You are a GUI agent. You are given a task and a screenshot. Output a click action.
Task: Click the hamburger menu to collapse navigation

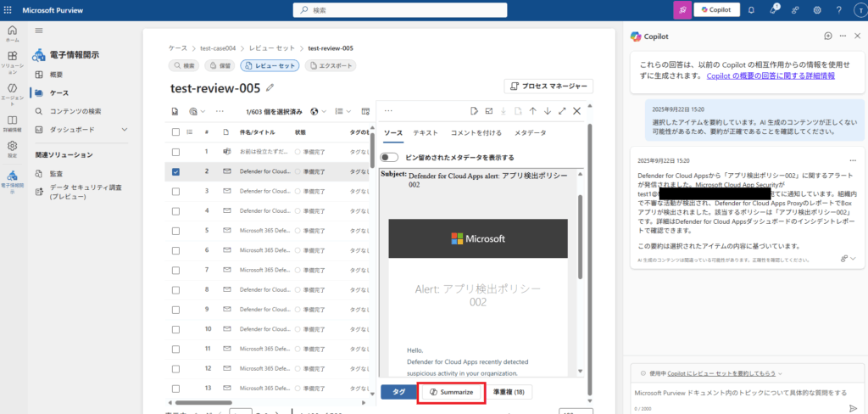(x=38, y=31)
